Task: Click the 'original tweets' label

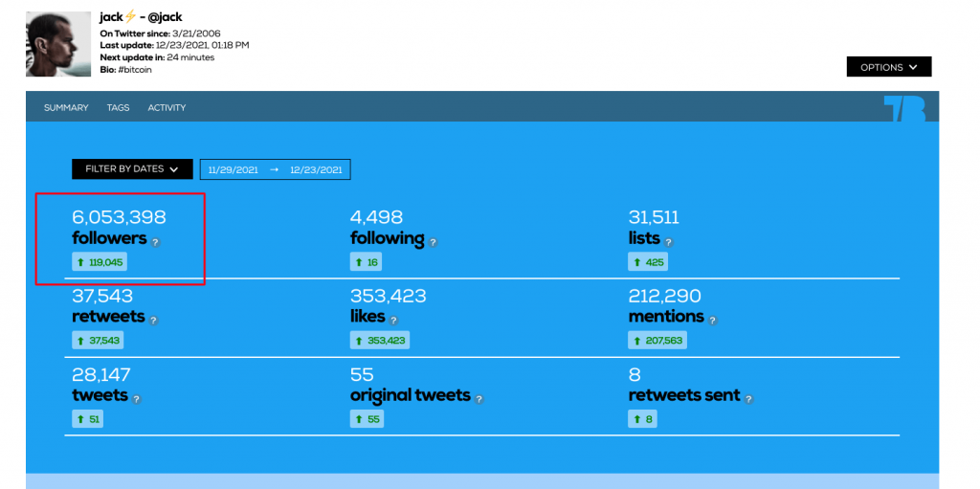Action: [411, 396]
